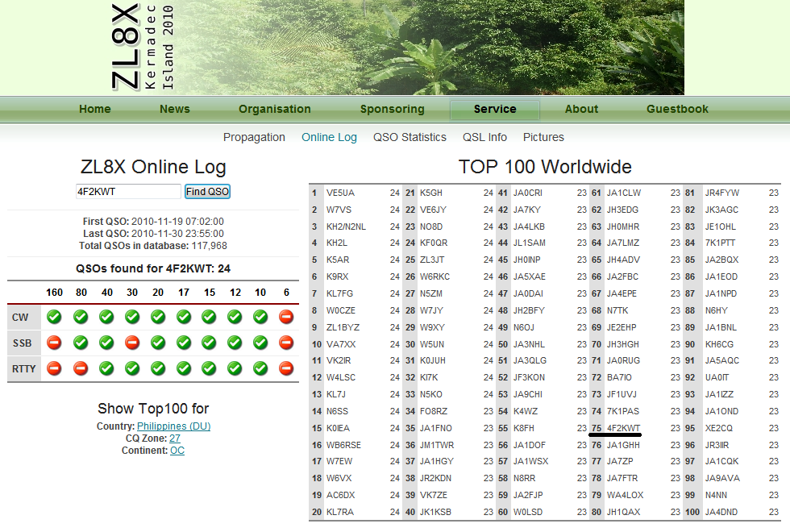Open the Sponsoring menu

click(x=392, y=110)
